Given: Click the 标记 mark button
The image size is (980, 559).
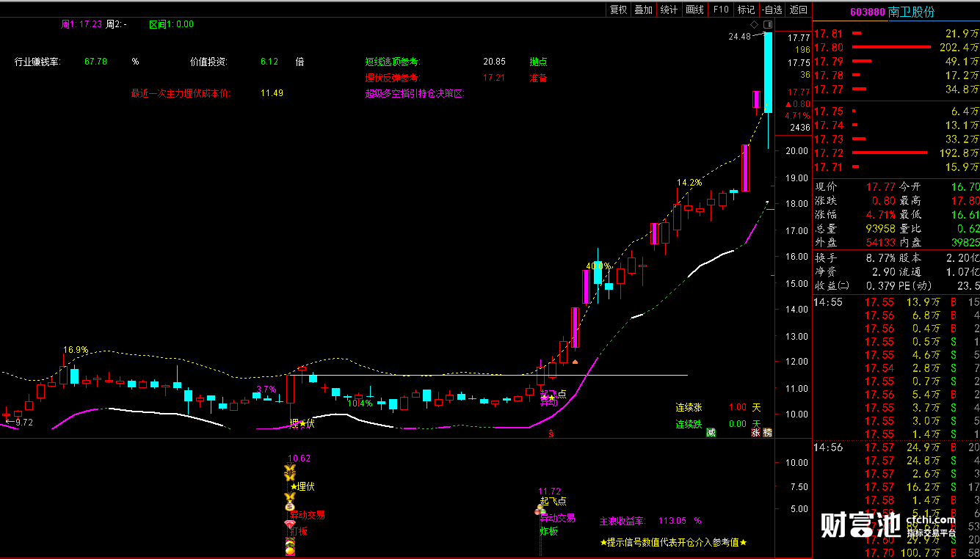Looking at the screenshot, I should point(746,10).
